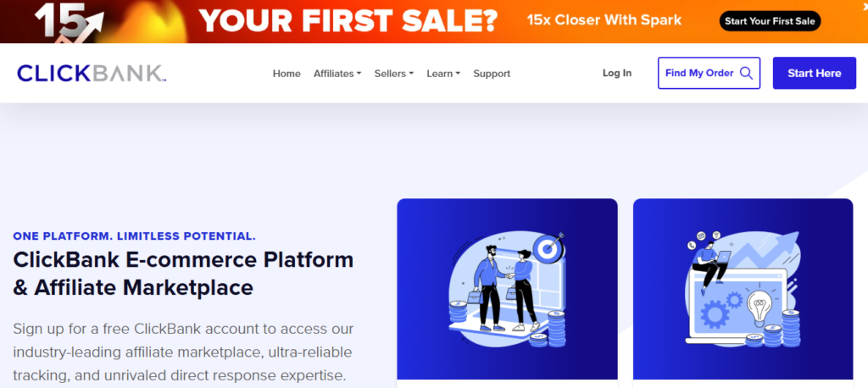Screen dimensions: 868x388
Task: Close the top banner ad with X
Action: pyautogui.click(x=865, y=5)
